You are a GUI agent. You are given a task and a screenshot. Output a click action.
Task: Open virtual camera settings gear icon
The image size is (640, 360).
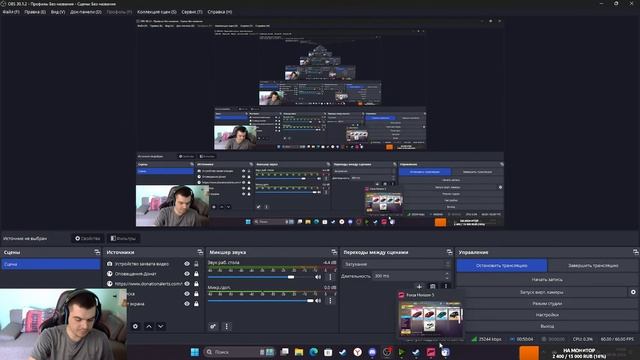coord(633,292)
